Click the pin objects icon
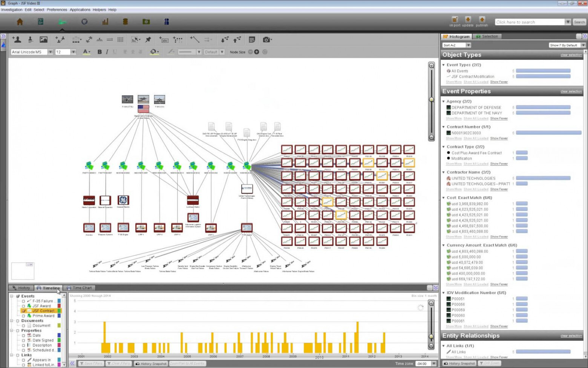 [148, 40]
